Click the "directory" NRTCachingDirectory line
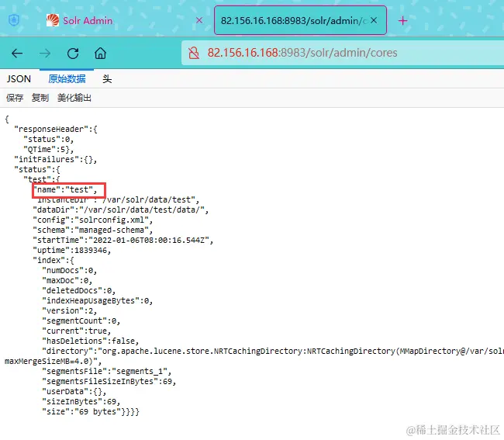This screenshot has width=504, height=440. click(x=273, y=352)
